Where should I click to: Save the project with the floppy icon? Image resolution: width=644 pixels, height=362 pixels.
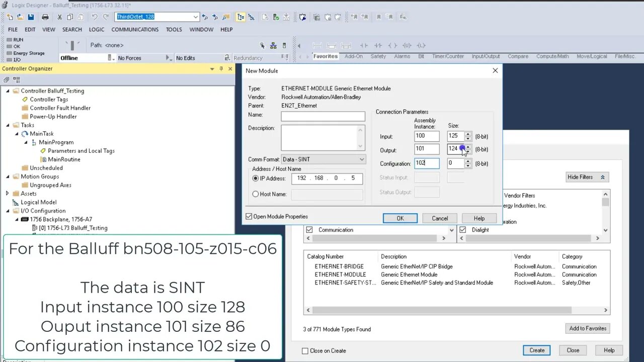pyautogui.click(x=31, y=17)
